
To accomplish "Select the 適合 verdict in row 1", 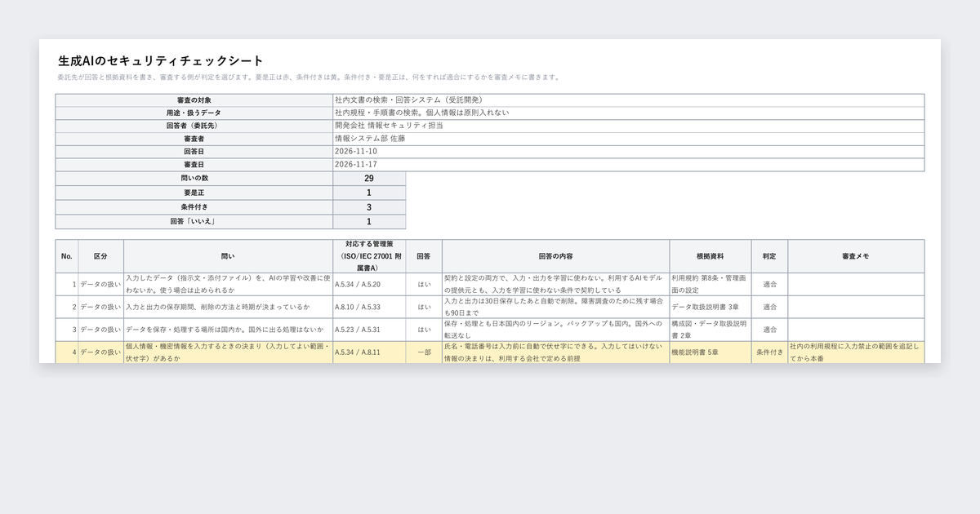I will tap(770, 284).
